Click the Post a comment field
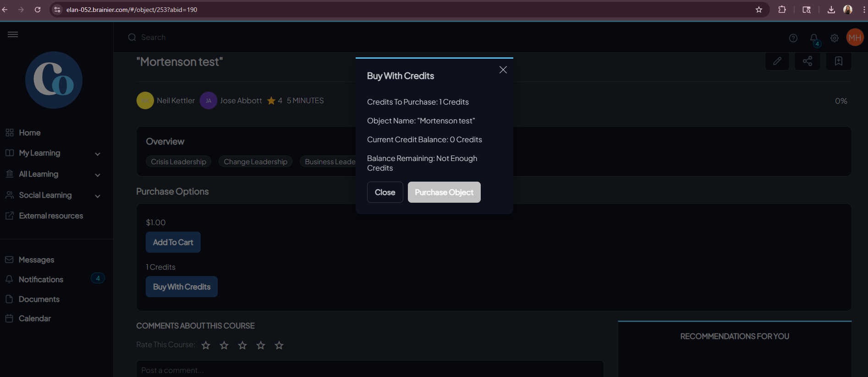This screenshot has height=377, width=868. pos(370,369)
